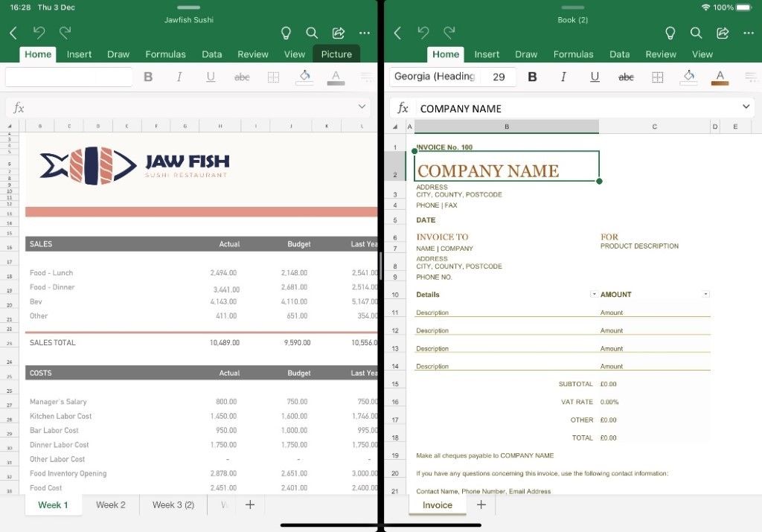Add a new sheet next to Invoice
Viewport: 762px width, 532px height.
click(x=481, y=504)
